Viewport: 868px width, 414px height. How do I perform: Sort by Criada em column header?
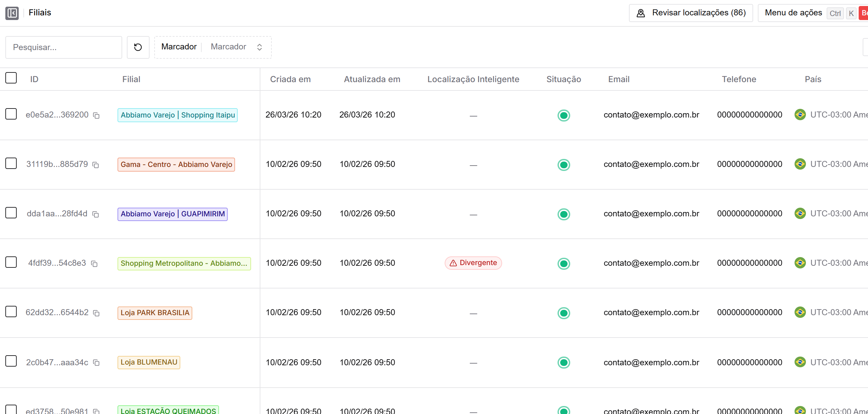(290, 79)
